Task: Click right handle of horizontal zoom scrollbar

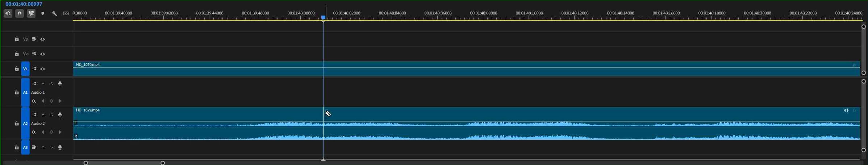Action: coord(163,163)
